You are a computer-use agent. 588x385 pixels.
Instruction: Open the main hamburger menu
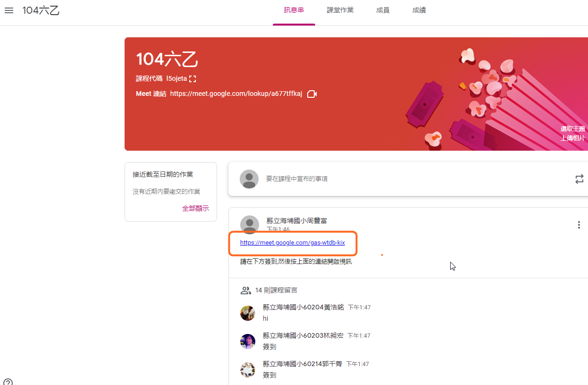coord(9,10)
